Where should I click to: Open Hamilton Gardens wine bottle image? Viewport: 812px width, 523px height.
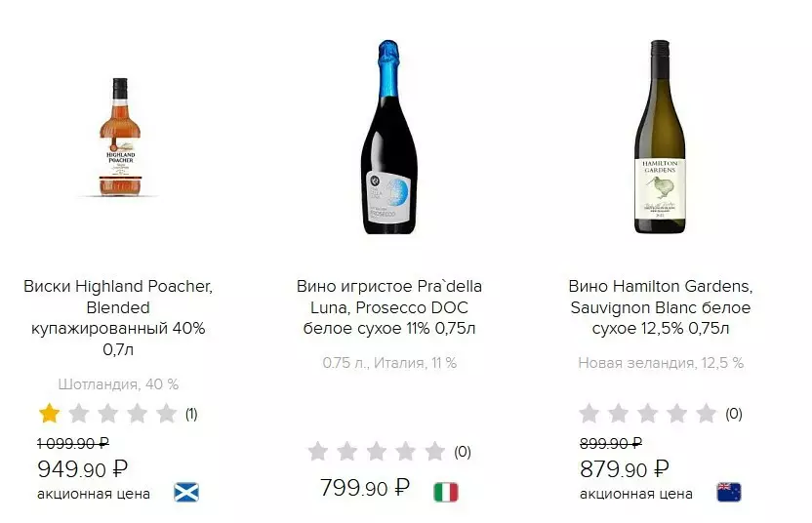point(661,138)
